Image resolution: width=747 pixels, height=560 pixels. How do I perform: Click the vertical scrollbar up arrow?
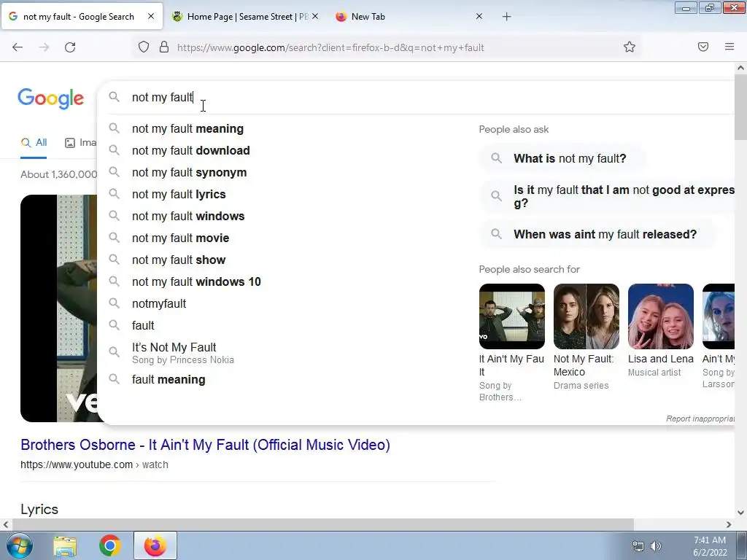(740, 68)
